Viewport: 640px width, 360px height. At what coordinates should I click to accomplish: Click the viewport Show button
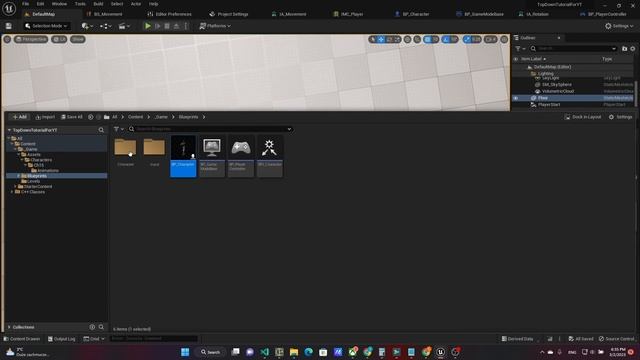pos(78,40)
